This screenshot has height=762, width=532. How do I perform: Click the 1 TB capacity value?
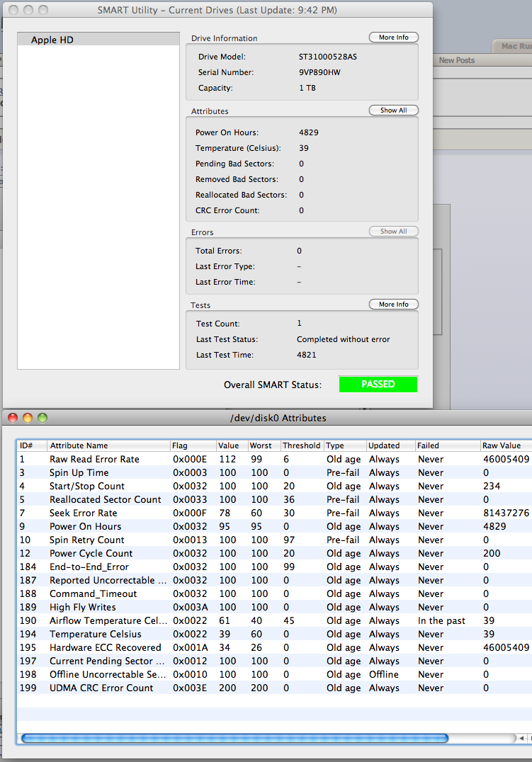[x=307, y=88]
